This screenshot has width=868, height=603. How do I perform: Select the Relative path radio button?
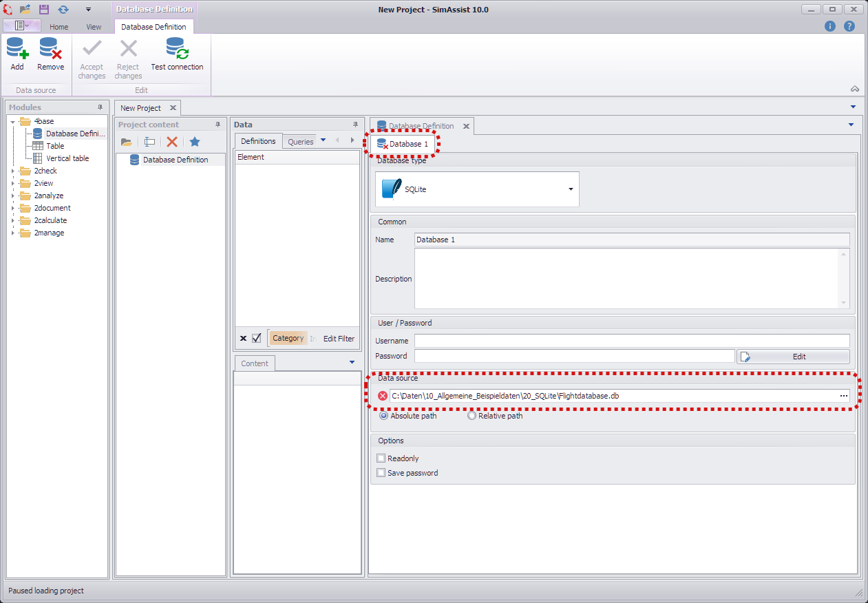pyautogui.click(x=472, y=416)
